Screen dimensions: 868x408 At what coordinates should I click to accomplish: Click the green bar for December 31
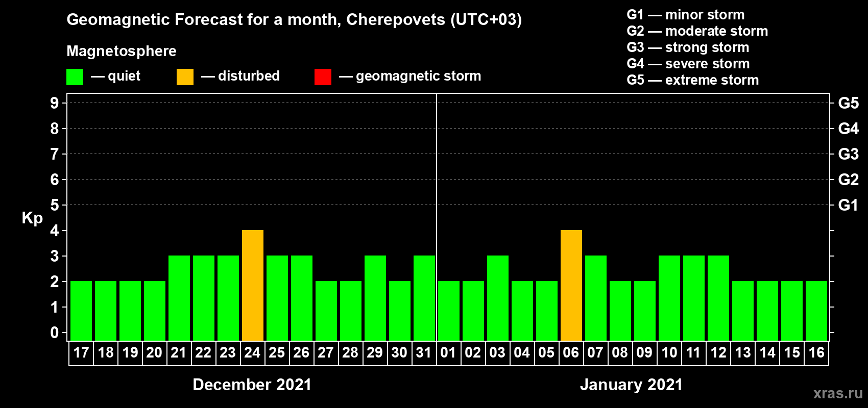tap(424, 298)
